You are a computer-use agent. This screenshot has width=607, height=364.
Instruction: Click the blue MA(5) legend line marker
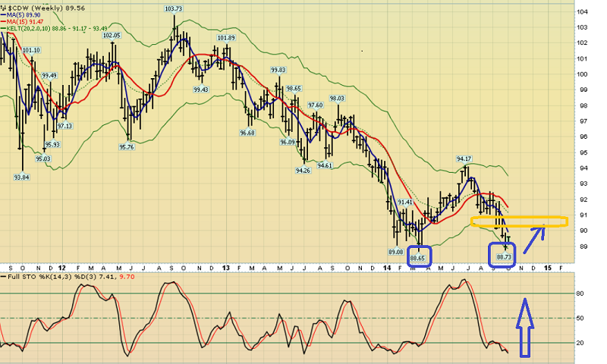click(x=4, y=14)
